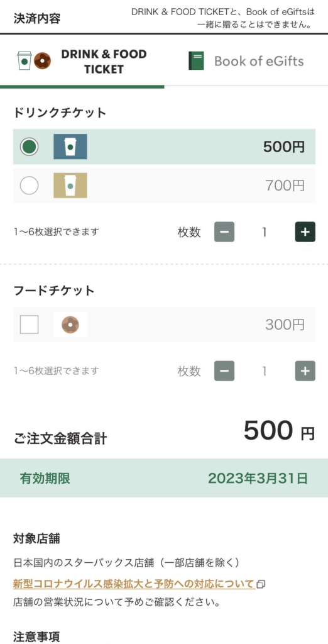Select the 700円 drink ticket radio button
Viewport: 328px width, 644px height.
[29, 186]
